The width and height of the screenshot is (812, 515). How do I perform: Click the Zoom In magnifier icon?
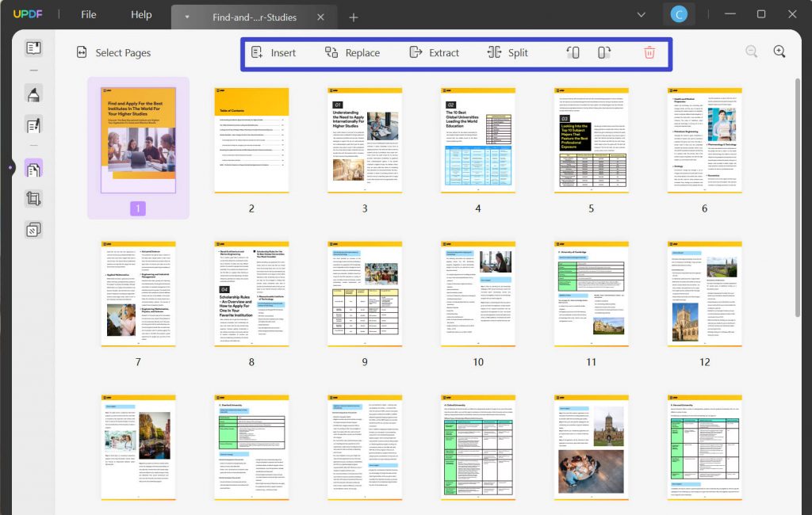point(779,50)
